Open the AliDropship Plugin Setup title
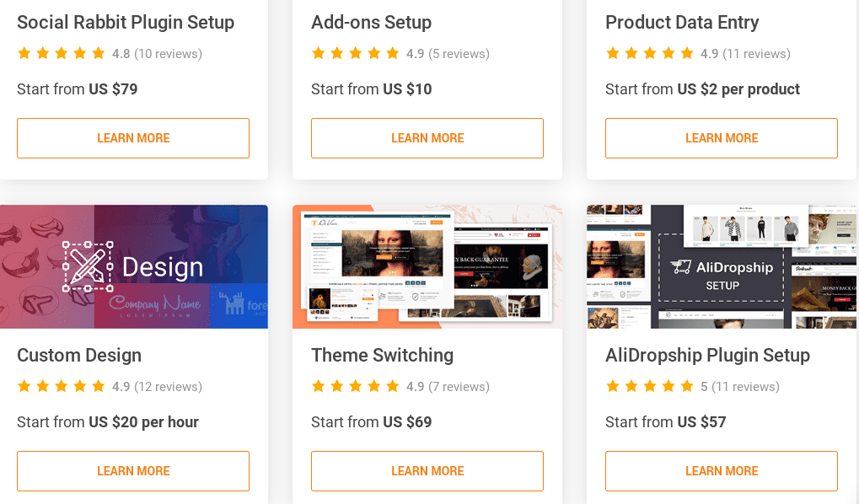Viewport: 859px width, 504px height. [x=708, y=356]
